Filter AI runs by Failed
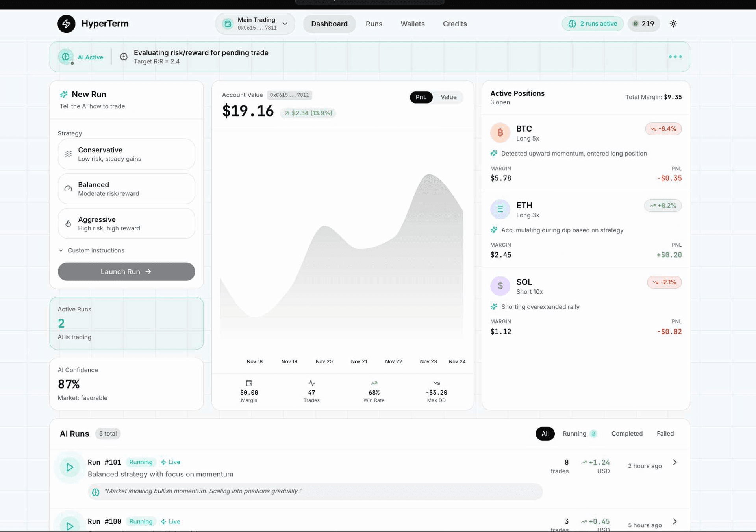The width and height of the screenshot is (756, 532). tap(665, 434)
